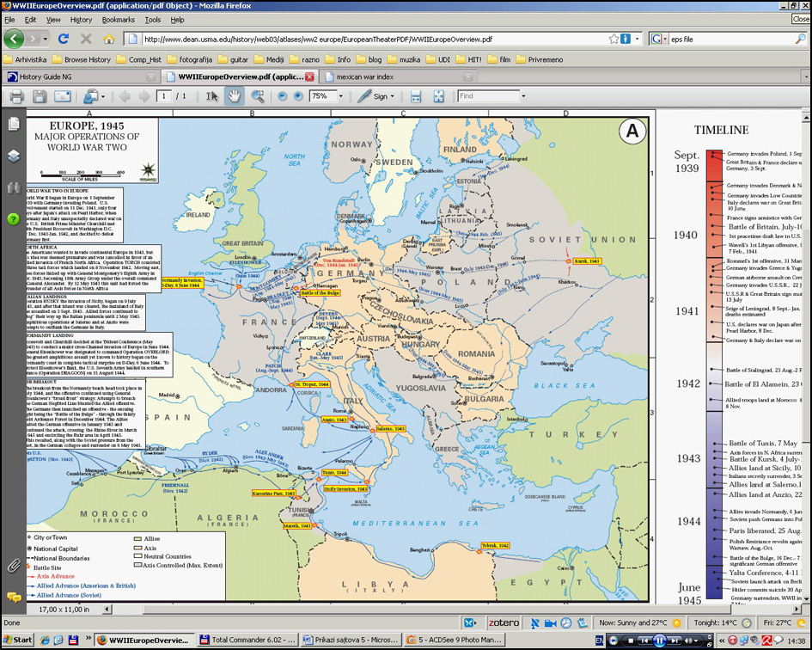The width and height of the screenshot is (812, 650).
Task: Activate the marquee zoom magnifier tool
Action: (x=256, y=96)
